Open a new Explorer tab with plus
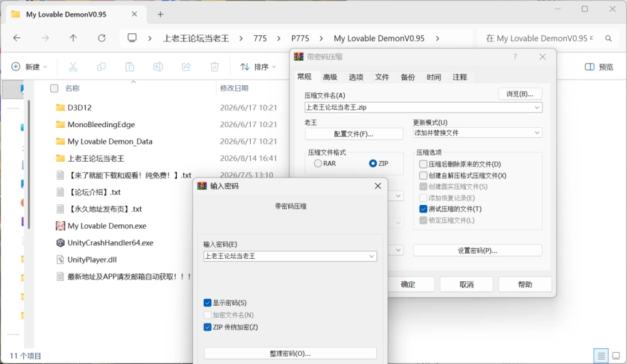This screenshot has width=627, height=364. (161, 14)
